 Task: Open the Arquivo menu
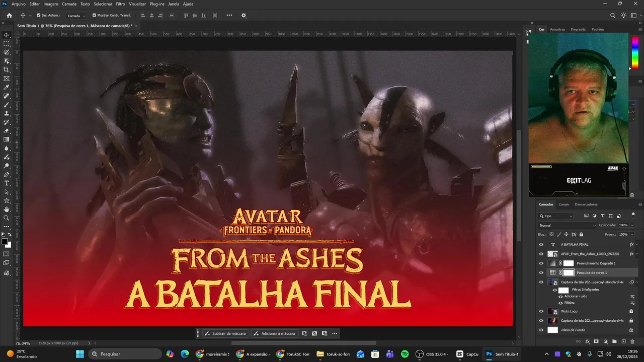tap(19, 4)
